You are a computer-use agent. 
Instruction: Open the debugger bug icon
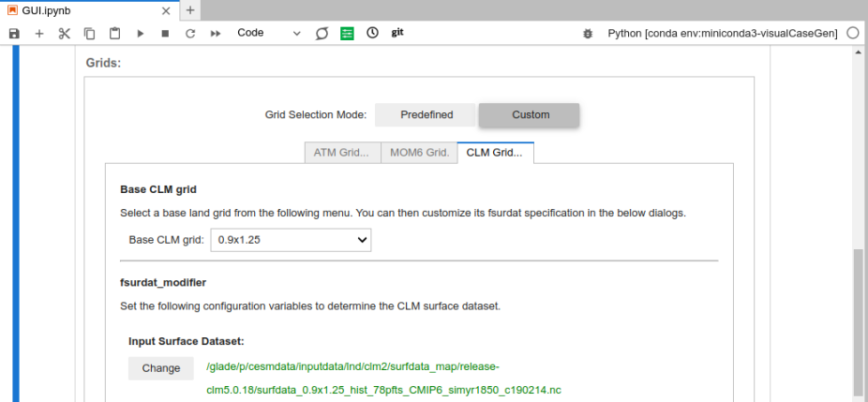coord(588,33)
